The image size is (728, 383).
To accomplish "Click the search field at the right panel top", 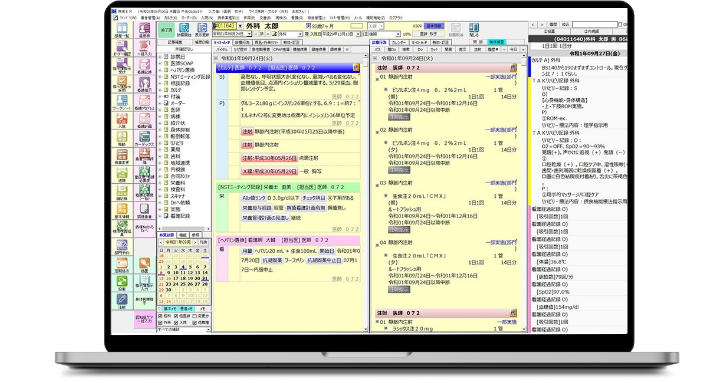I will pos(594,24).
